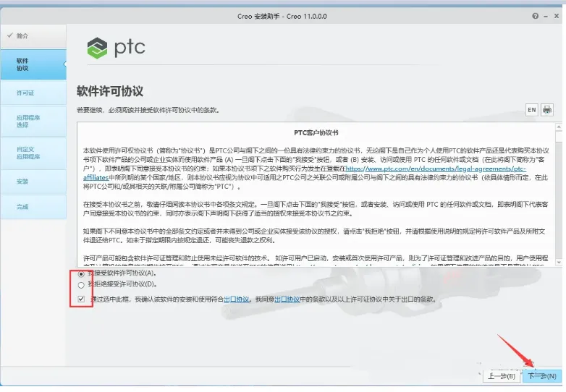Click 上一步(B) back button
Image resolution: width=566 pixels, height=392 pixels.
point(502,376)
